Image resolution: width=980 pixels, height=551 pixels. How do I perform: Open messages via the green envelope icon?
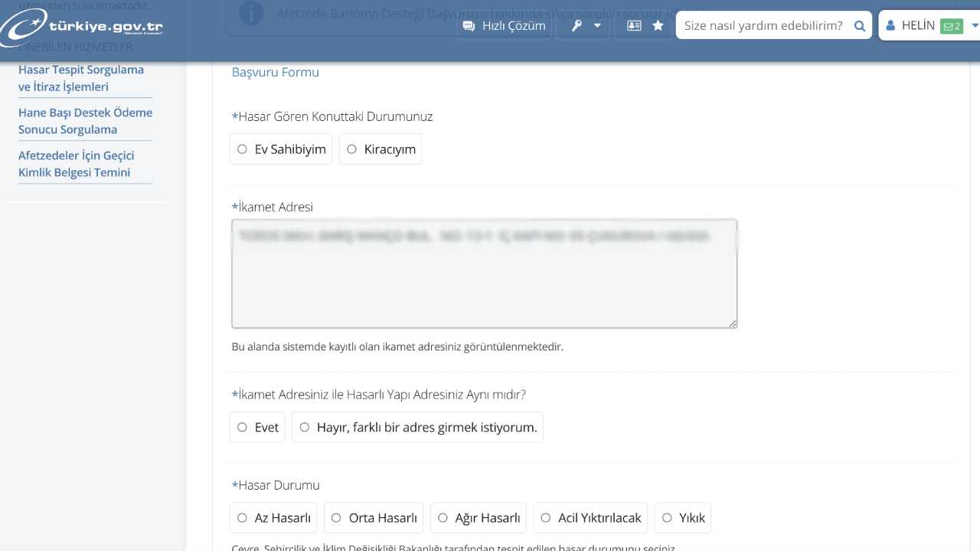952,25
